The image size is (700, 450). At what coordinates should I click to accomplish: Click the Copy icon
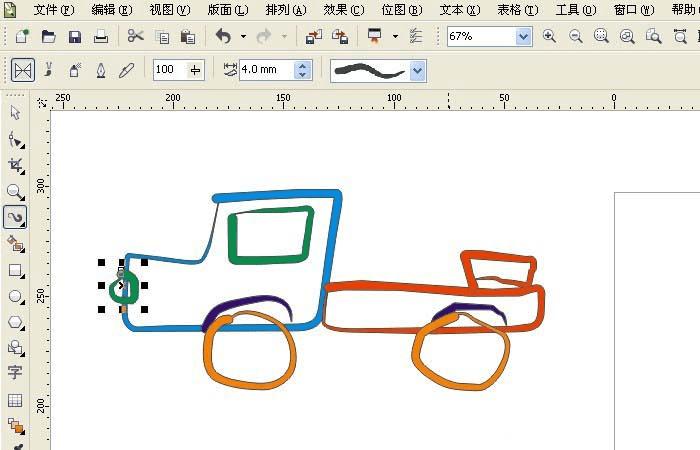tap(162, 37)
